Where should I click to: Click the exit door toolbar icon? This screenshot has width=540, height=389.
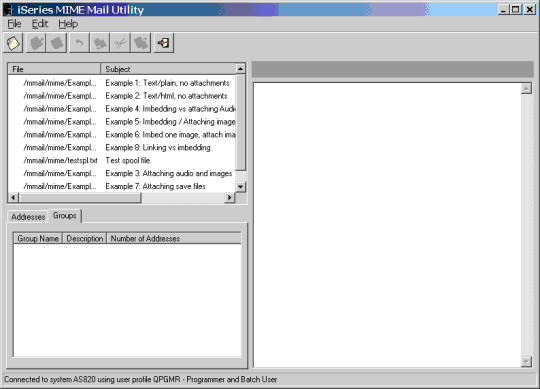pyautogui.click(x=164, y=43)
